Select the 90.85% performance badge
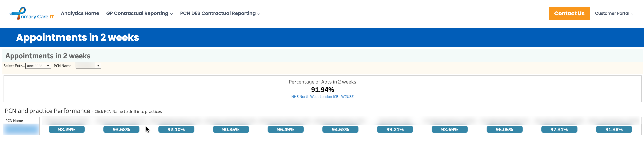The image size is (644, 158). pyautogui.click(x=231, y=129)
